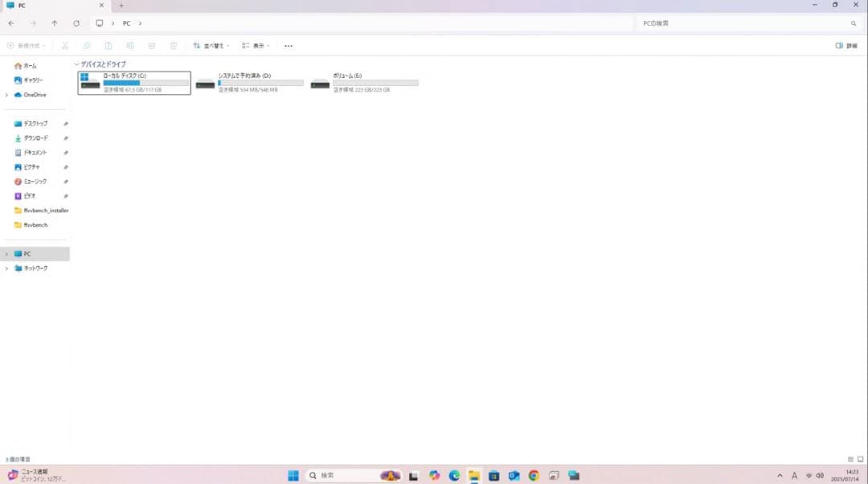Open the See more (...) menu
The width and height of the screenshot is (868, 484).
pyautogui.click(x=288, y=46)
